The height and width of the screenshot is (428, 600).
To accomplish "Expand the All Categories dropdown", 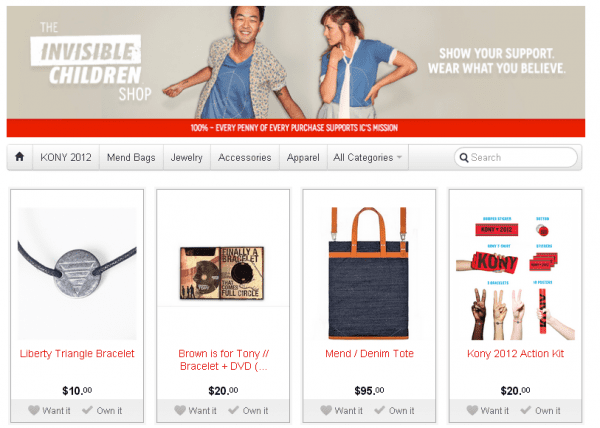I will coord(367,158).
